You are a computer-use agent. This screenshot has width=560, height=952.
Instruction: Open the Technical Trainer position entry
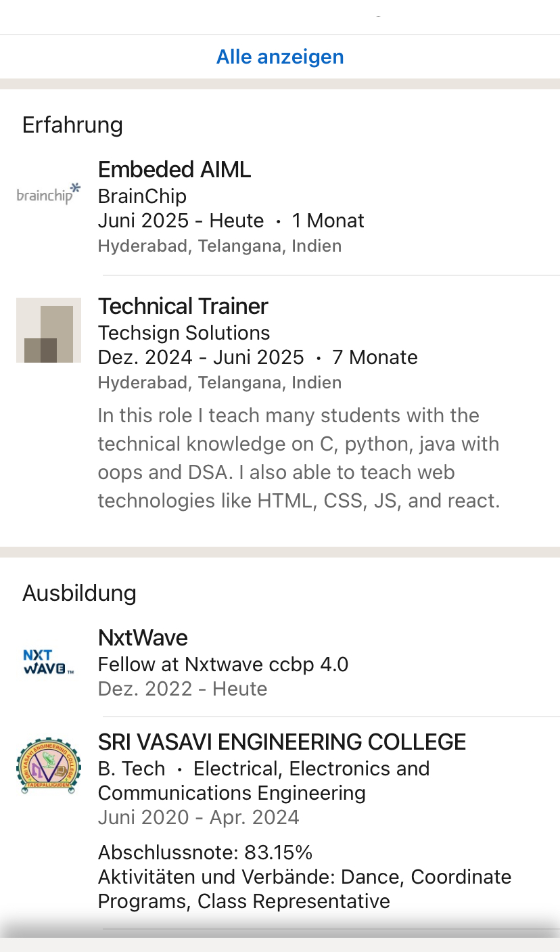183,307
